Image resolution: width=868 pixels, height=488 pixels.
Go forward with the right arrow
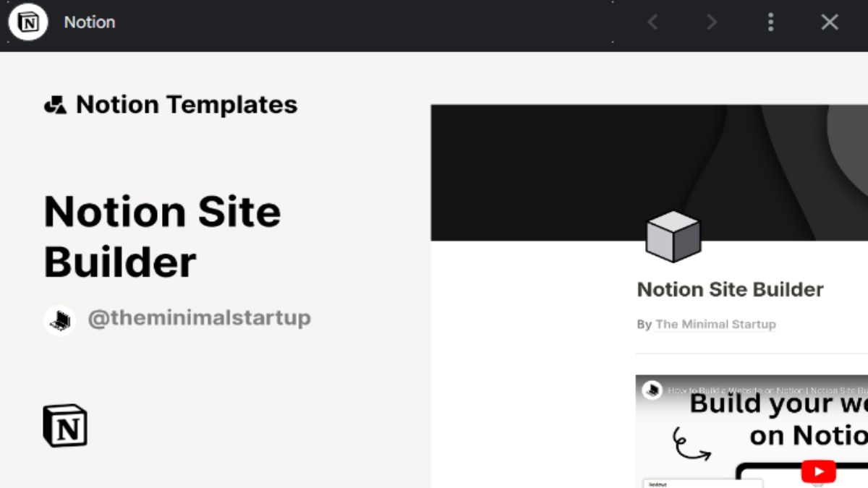(712, 22)
